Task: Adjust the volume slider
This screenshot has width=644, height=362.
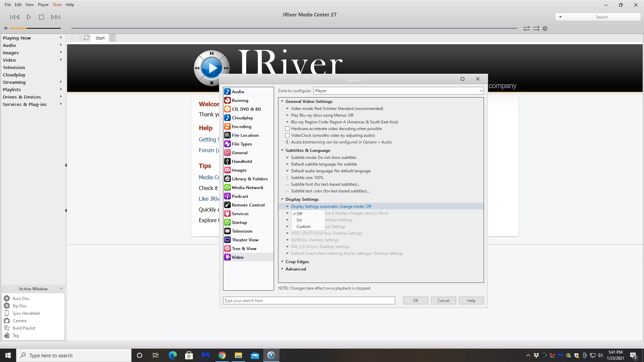Action: (35, 28)
